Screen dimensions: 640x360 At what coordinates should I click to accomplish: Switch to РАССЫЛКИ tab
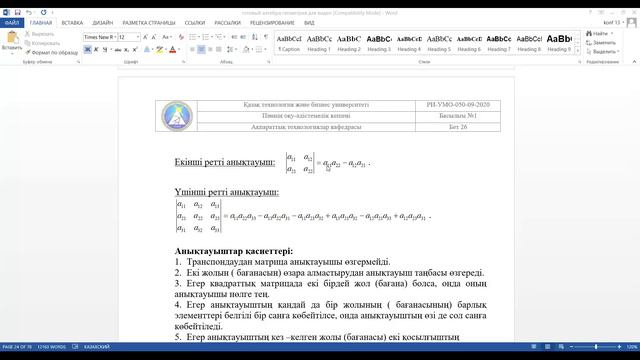[227, 23]
